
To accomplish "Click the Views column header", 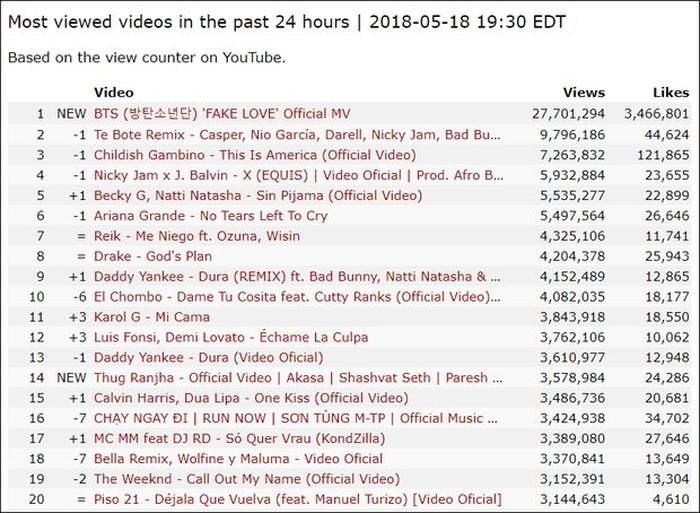I will point(584,93).
